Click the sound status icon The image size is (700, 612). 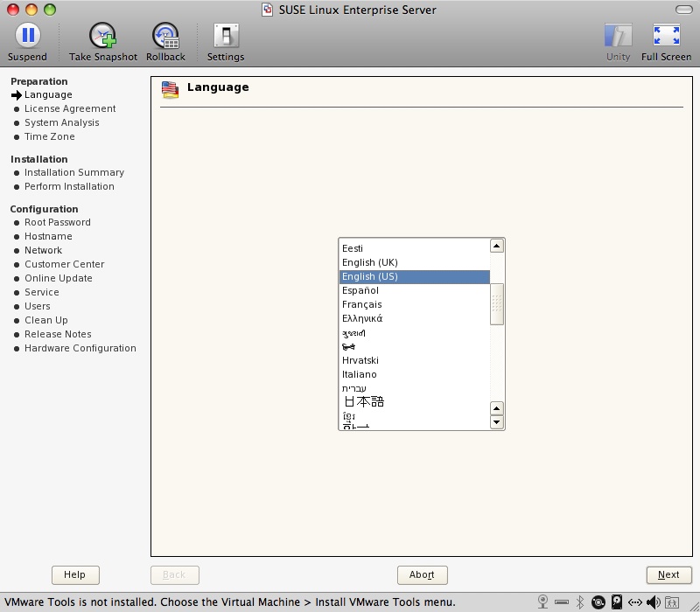point(654,602)
